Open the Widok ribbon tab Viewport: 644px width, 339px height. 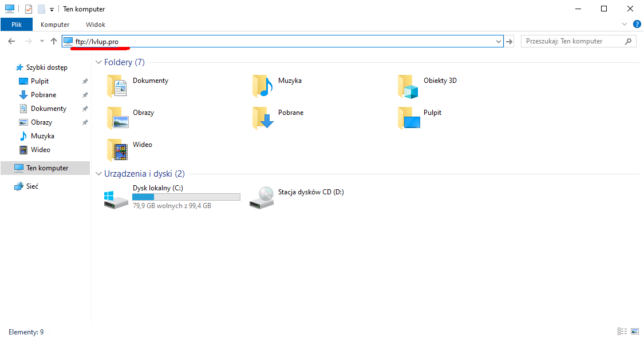pyautogui.click(x=96, y=25)
